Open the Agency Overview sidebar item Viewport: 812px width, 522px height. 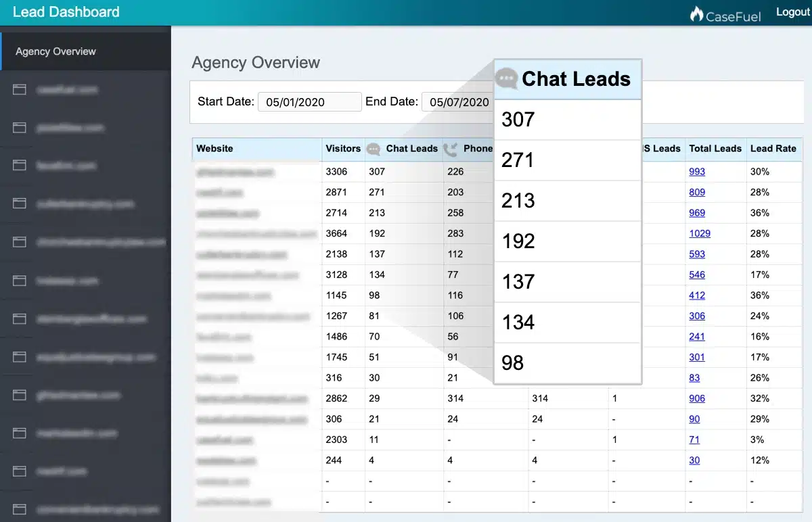(x=55, y=51)
